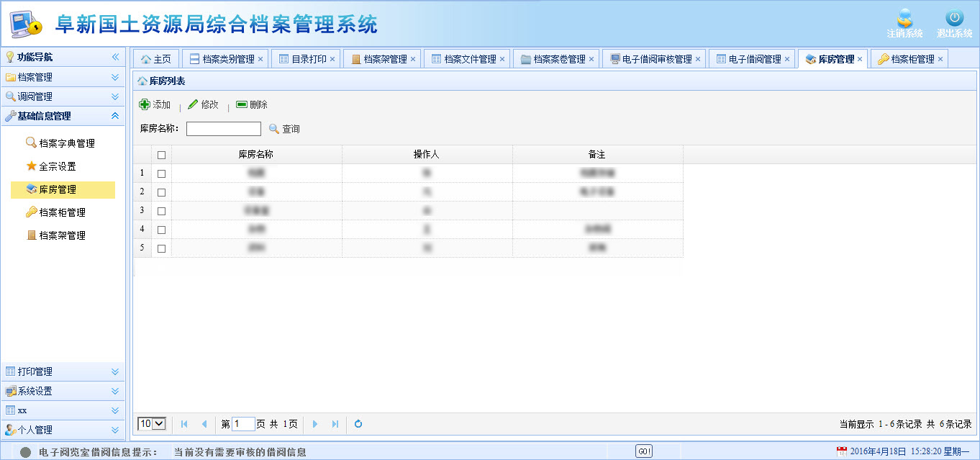Viewport: 980px width, 460px height.
Task: Toggle the select-all checkbox in the table header
Action: (x=161, y=155)
